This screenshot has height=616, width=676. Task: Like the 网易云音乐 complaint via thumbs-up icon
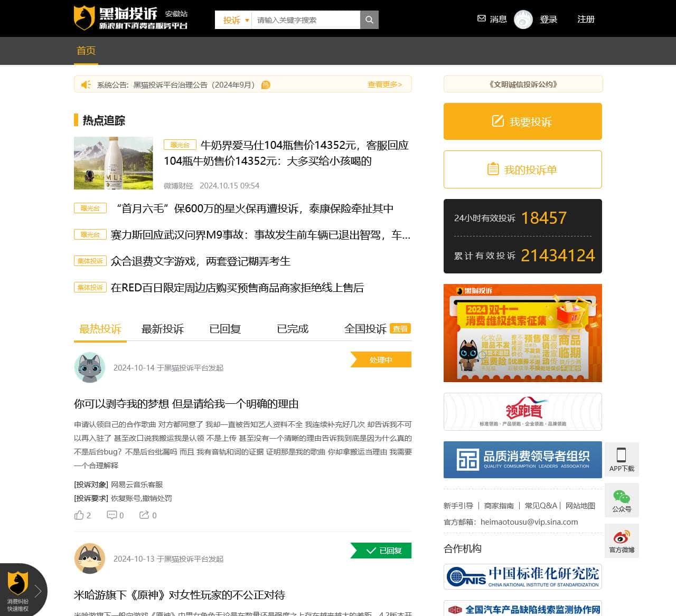78,515
